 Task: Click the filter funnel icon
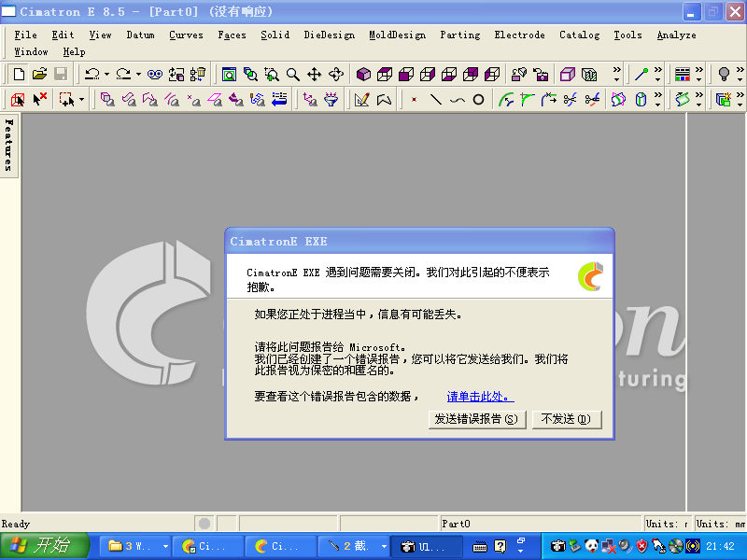331,100
